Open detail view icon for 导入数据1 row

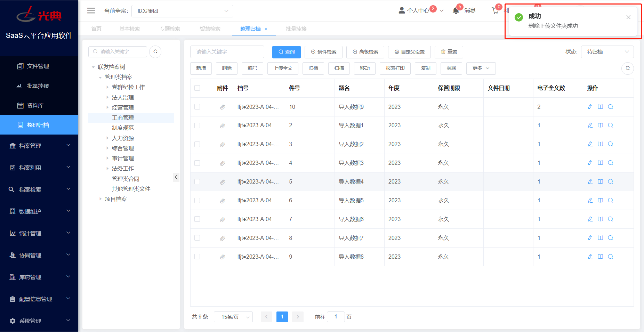pyautogui.click(x=600, y=125)
